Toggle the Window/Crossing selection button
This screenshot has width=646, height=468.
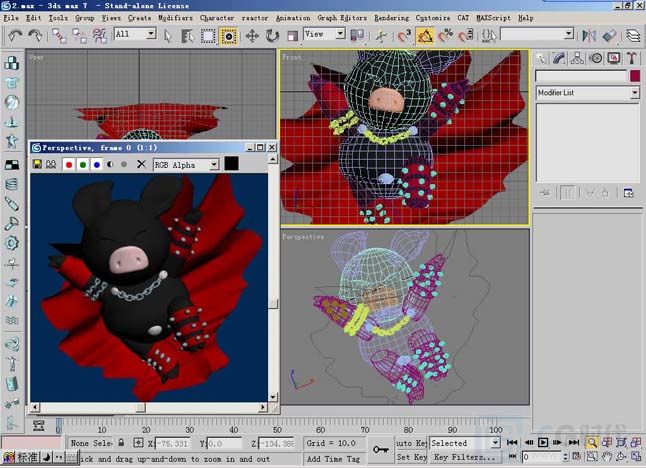tap(228, 36)
